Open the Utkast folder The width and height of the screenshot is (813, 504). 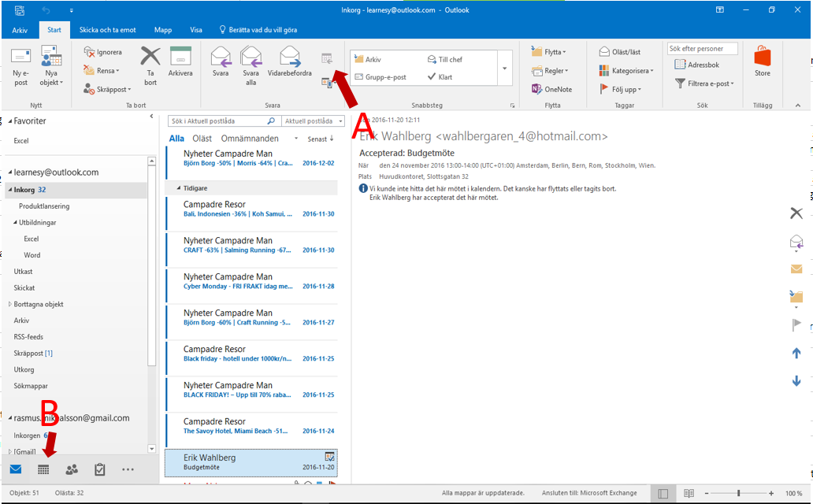coord(23,272)
